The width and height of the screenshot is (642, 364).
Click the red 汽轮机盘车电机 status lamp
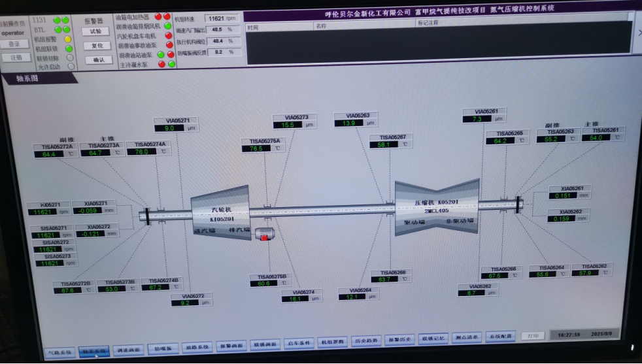tap(168, 36)
